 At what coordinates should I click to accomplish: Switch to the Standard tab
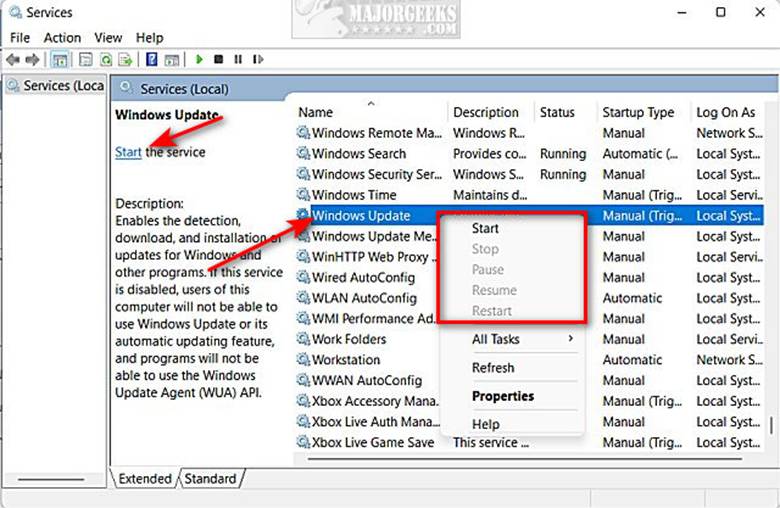click(211, 479)
